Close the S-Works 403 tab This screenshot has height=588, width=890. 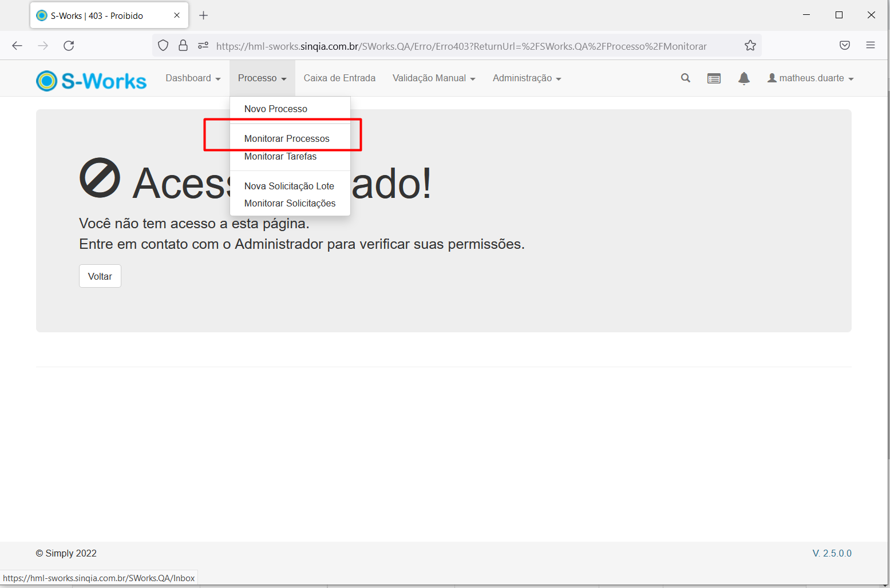click(x=177, y=15)
